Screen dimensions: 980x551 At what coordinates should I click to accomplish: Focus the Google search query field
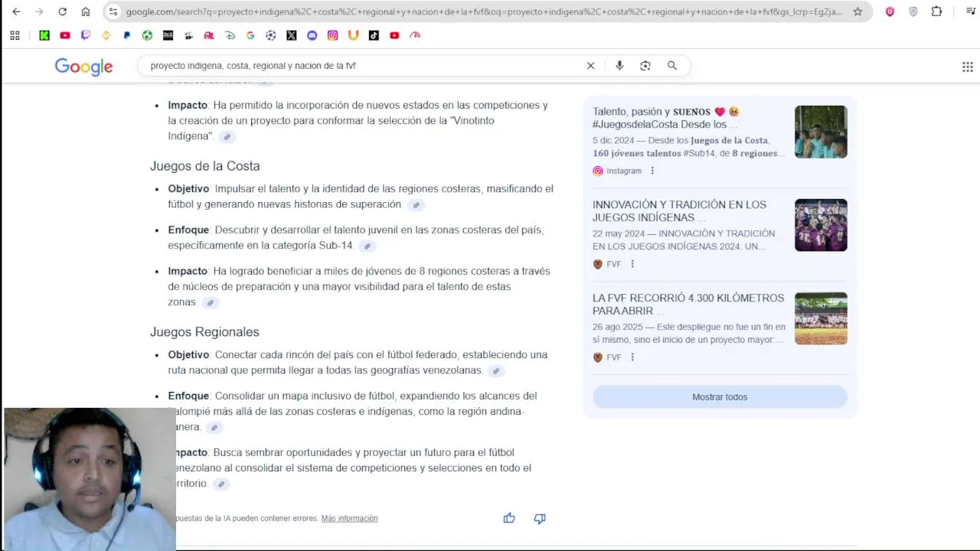[364, 66]
